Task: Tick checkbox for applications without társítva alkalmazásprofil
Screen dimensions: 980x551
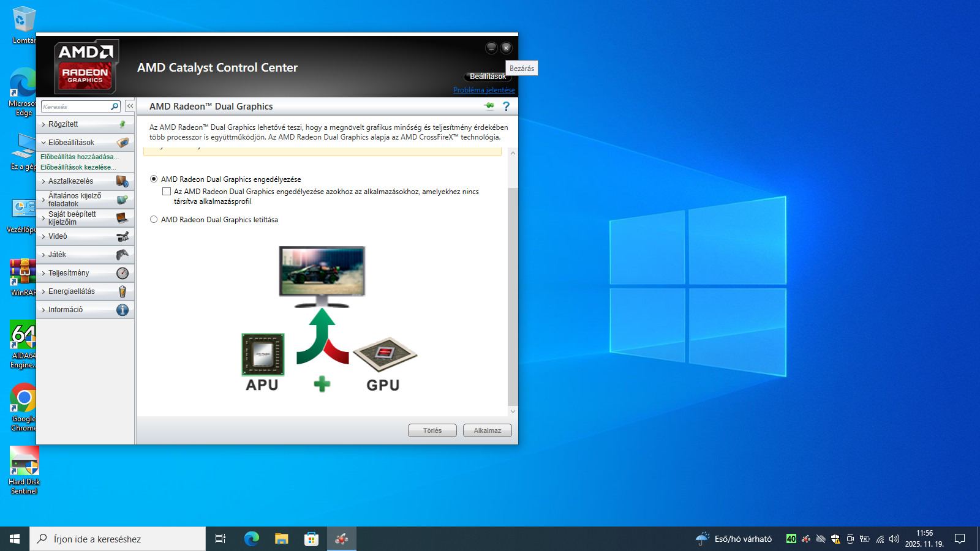Action: 167,192
